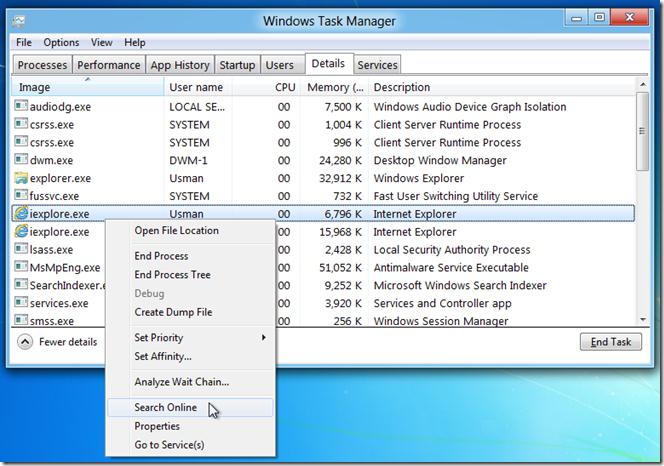The width and height of the screenshot is (664, 466).
Task: Click the 32,912 K memory value
Action: [x=340, y=178]
